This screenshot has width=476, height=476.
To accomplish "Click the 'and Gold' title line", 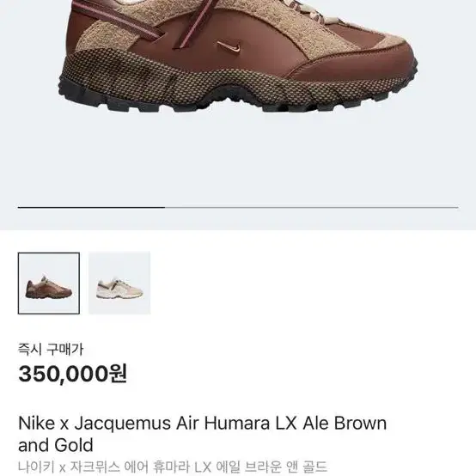I will pos(56,445).
